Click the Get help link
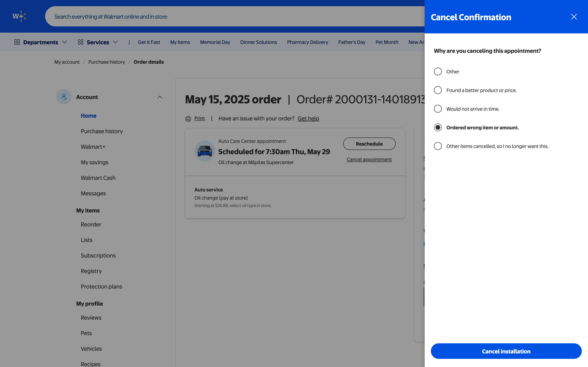The height and width of the screenshot is (367, 588). pyautogui.click(x=308, y=118)
